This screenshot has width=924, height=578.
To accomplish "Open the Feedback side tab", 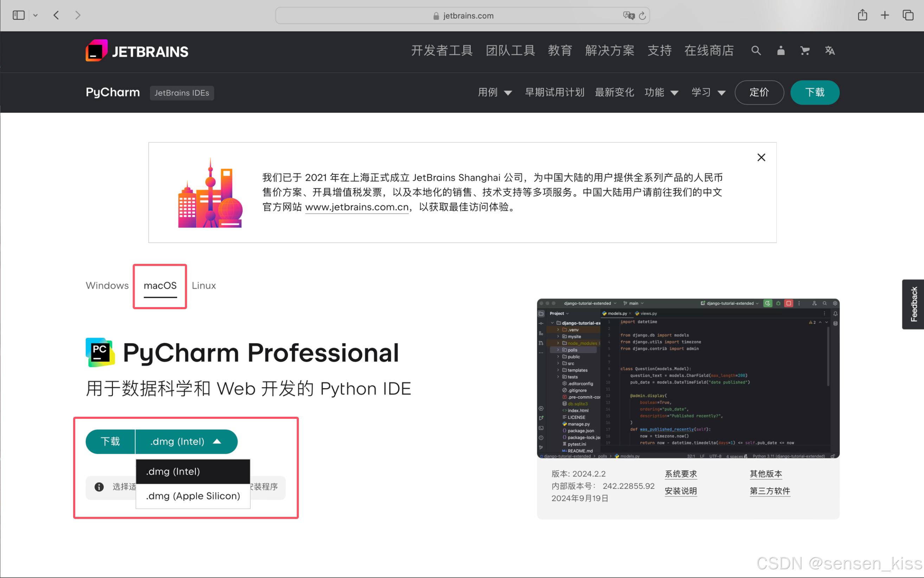I will pyautogui.click(x=913, y=304).
